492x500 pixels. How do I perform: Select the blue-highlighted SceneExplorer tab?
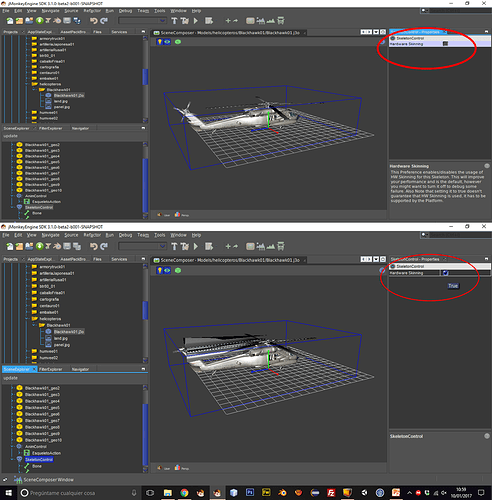point(17,369)
